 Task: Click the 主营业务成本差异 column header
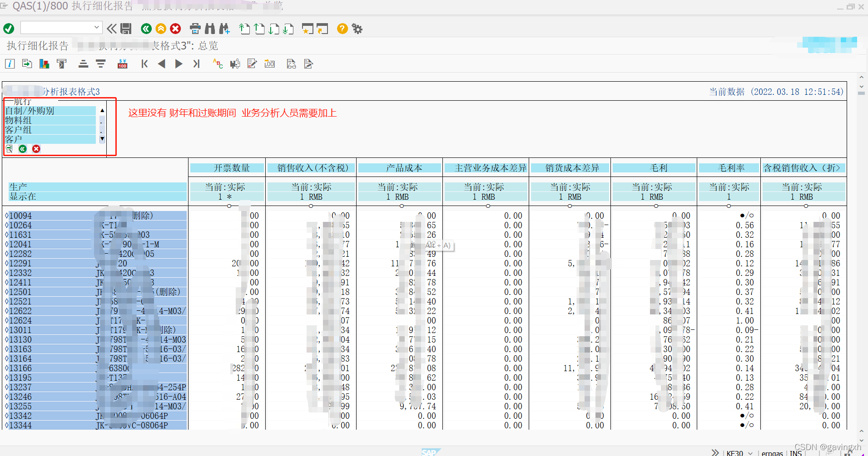486,168
